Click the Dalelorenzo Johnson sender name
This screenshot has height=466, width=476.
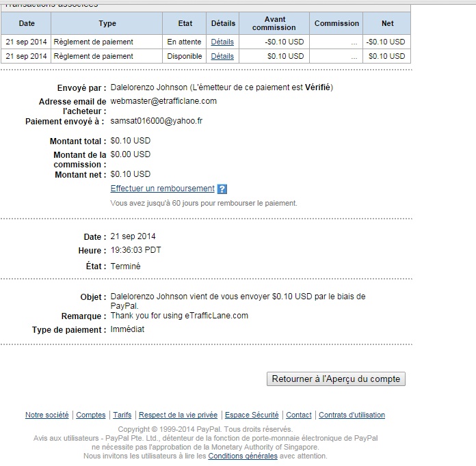click(149, 87)
